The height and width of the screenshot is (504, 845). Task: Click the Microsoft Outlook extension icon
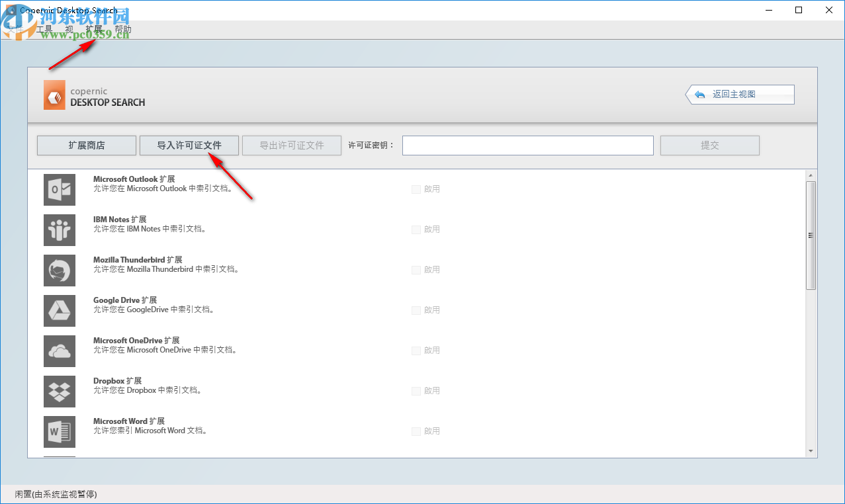59,189
